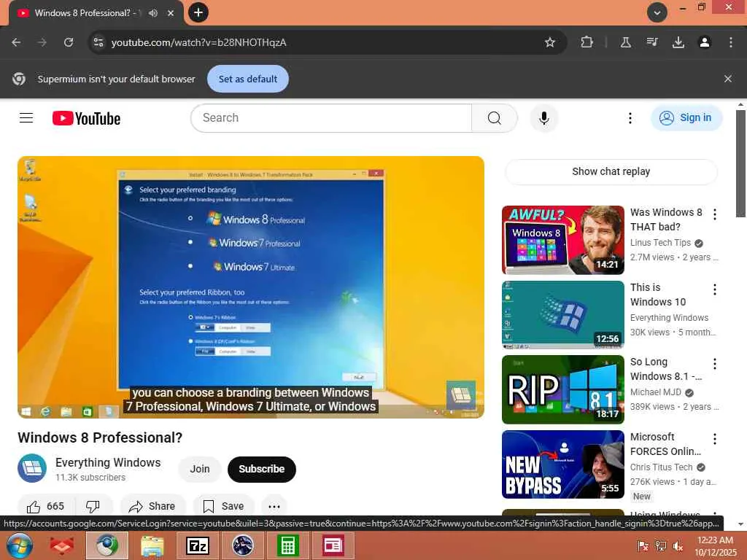Click the address bar URL
Image resolution: width=747 pixels, height=560 pixels.
tap(198, 42)
